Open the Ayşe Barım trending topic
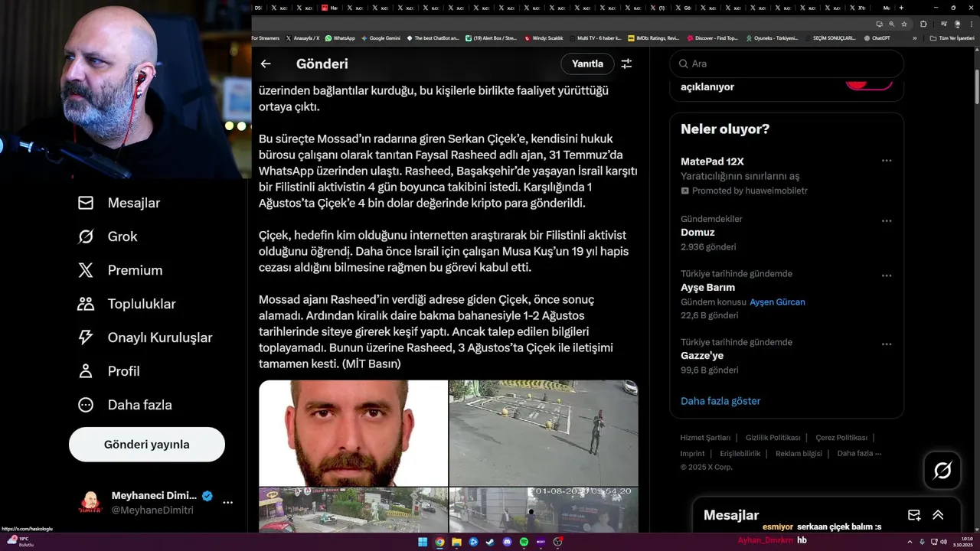 (x=786, y=294)
